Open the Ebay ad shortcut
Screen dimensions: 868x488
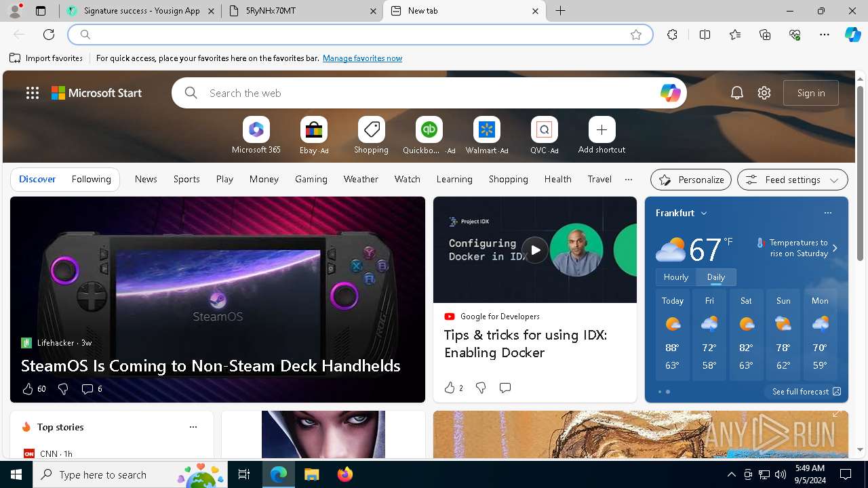313,136
